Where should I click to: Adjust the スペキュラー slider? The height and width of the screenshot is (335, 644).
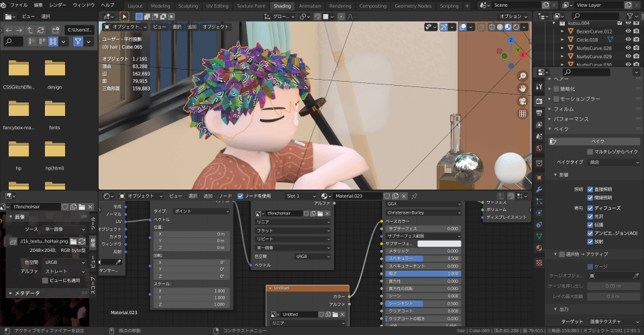[423, 259]
